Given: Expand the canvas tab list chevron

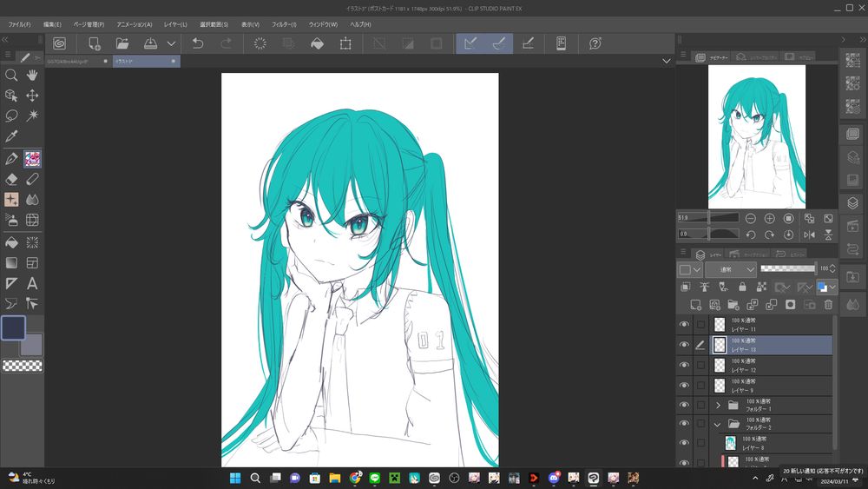Looking at the screenshot, I should tap(667, 61).
